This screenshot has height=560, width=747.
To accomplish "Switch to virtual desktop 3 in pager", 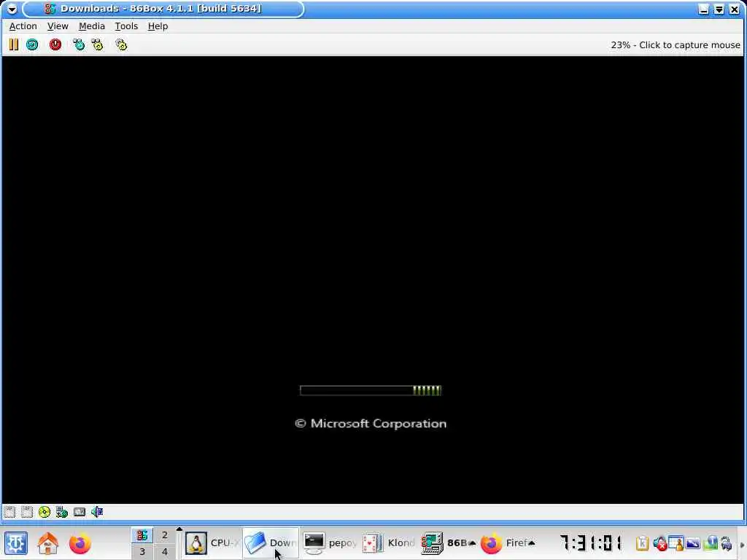I will 142,551.
